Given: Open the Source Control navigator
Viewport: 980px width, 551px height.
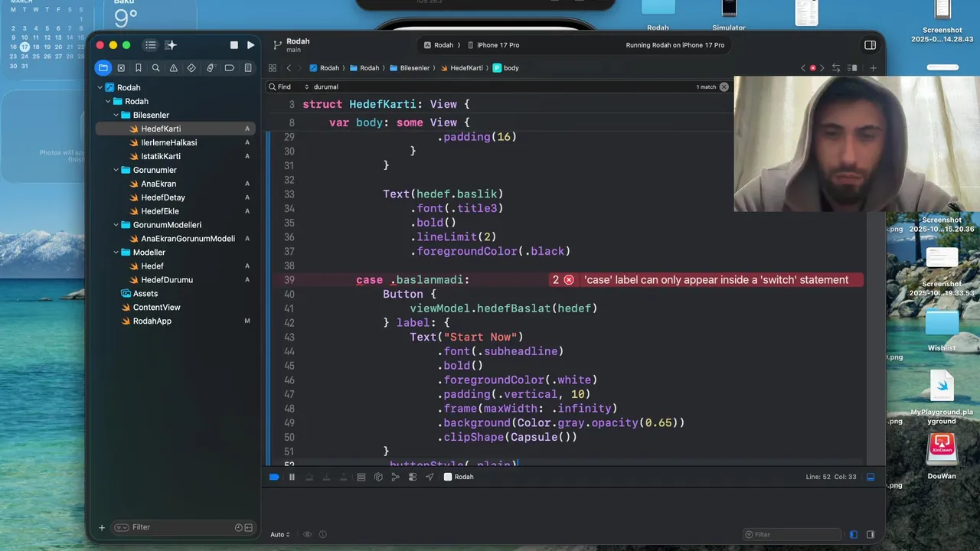Looking at the screenshot, I should (x=121, y=67).
